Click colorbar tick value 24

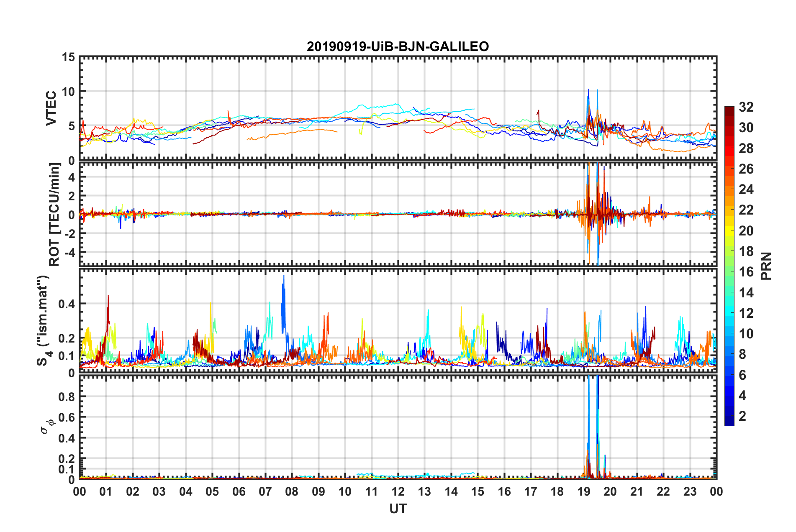746,189
